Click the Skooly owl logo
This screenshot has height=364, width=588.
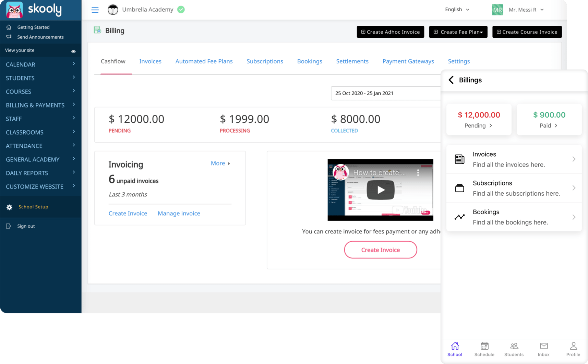click(14, 9)
